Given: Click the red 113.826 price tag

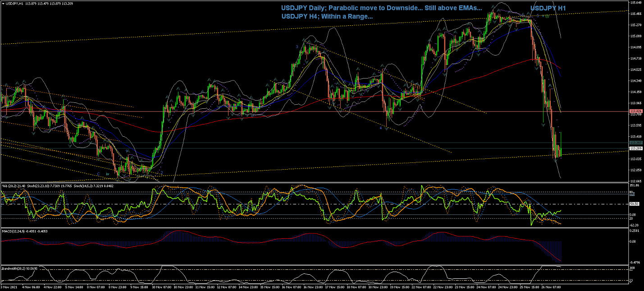Looking at the screenshot, I should pos(635,111).
